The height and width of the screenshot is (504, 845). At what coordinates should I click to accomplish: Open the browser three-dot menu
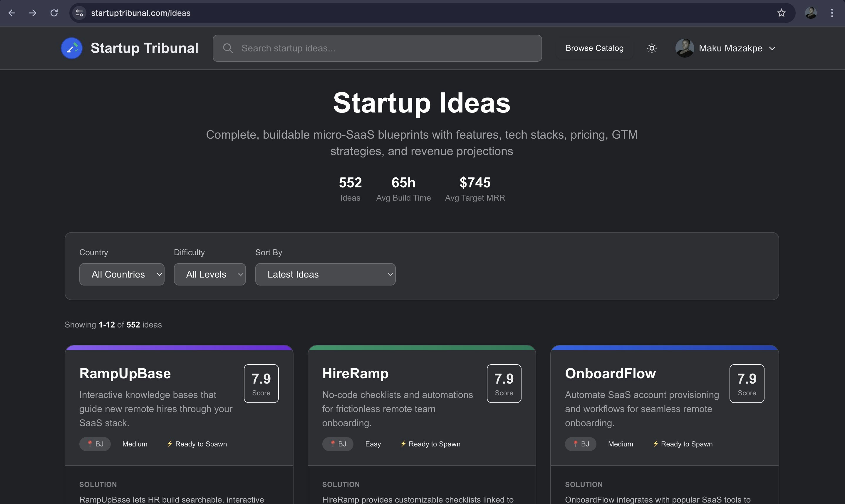coord(832,13)
